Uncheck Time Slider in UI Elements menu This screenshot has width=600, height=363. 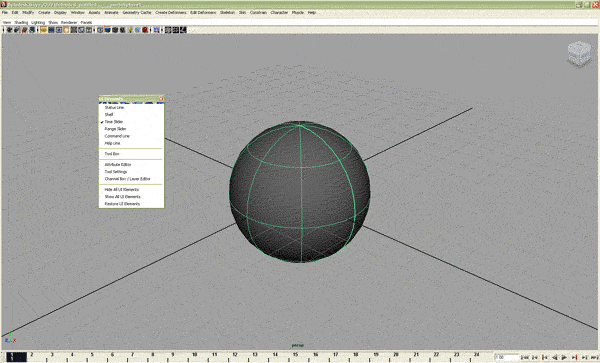click(131, 122)
